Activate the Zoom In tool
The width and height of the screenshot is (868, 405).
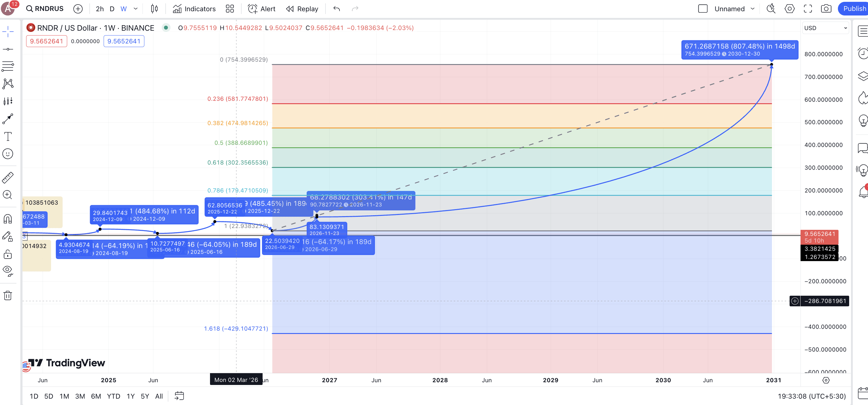click(8, 195)
